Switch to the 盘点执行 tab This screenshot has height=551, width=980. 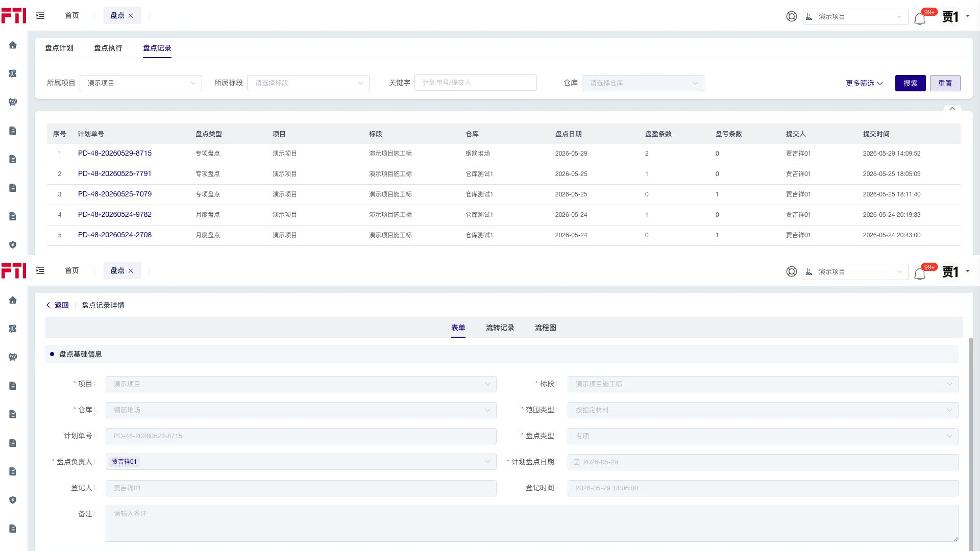tap(108, 48)
